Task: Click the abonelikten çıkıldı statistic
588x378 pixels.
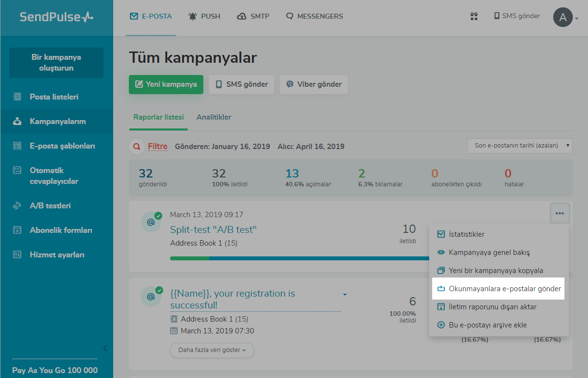Action: (x=456, y=178)
